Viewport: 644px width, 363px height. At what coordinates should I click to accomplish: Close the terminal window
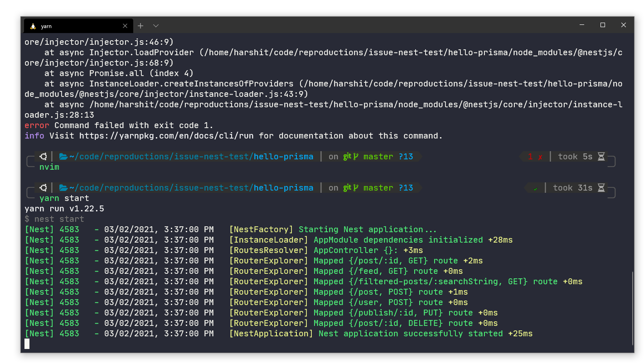point(624,25)
